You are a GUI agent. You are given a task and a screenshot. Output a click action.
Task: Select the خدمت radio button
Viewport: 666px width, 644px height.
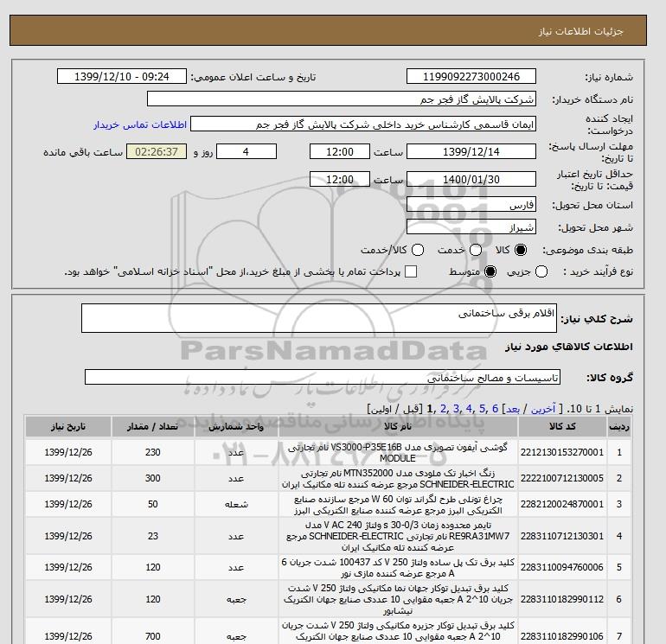[x=476, y=250]
